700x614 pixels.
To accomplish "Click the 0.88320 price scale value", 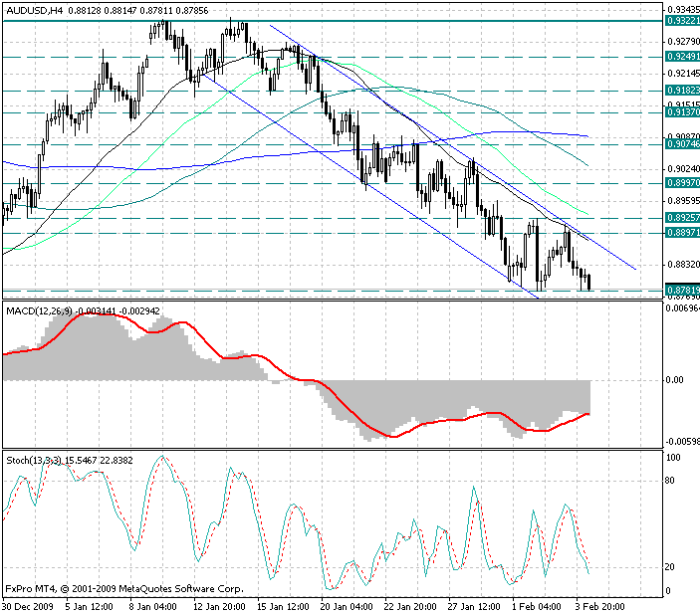I will click(683, 265).
